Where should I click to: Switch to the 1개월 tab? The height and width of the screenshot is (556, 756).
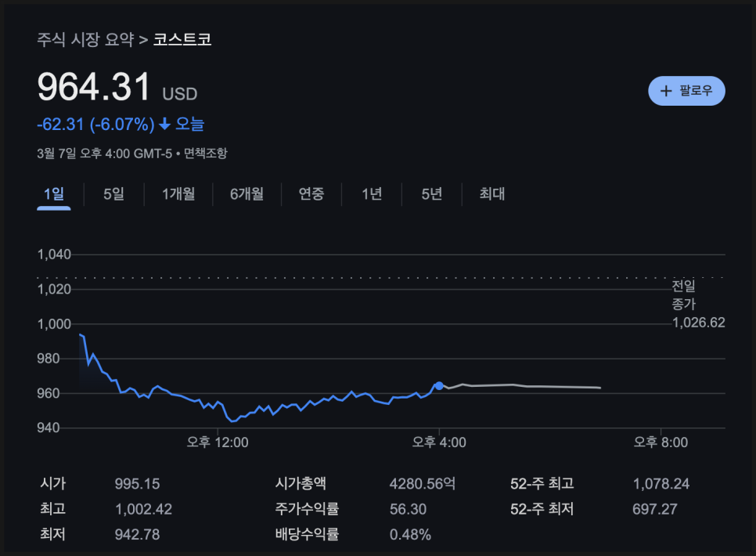tap(178, 194)
